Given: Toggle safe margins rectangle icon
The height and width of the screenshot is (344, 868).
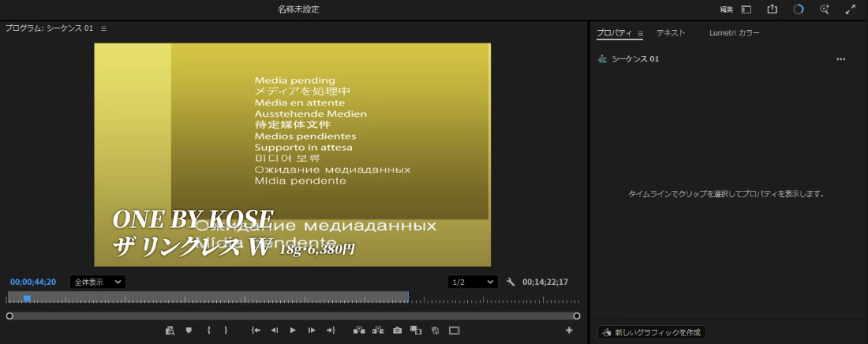Looking at the screenshot, I should point(455,331).
